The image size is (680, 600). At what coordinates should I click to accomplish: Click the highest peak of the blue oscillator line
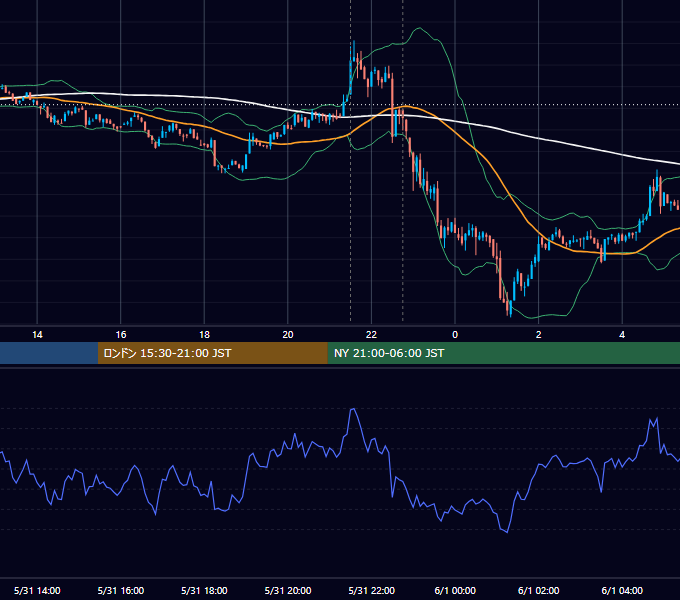pos(353,409)
